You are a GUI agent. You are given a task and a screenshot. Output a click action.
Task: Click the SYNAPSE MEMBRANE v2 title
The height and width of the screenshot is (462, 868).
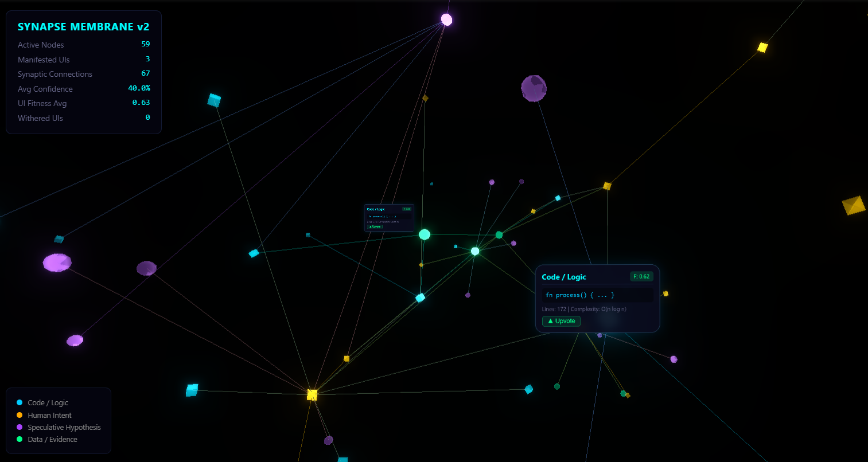click(84, 27)
